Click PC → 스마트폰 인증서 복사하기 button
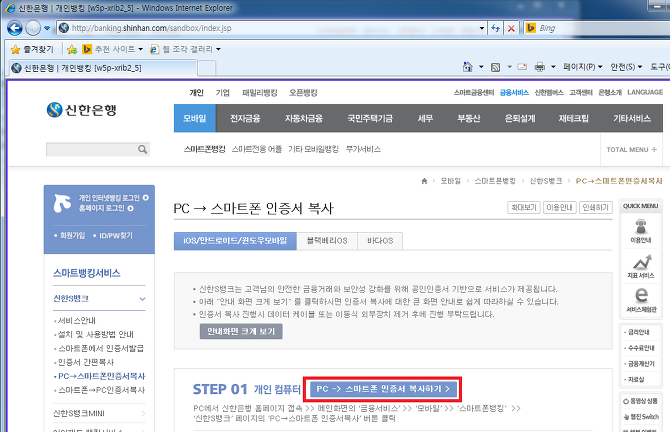 [x=382, y=389]
